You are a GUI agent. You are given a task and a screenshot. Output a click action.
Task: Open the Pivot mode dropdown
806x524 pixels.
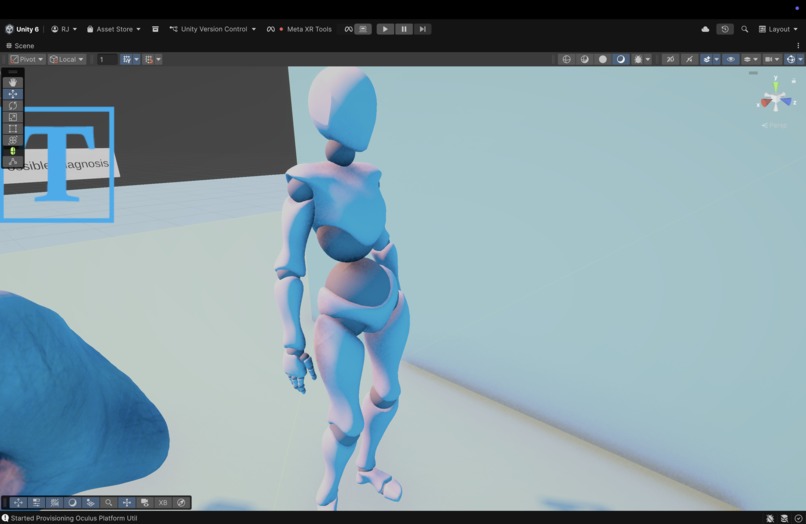[x=27, y=59]
